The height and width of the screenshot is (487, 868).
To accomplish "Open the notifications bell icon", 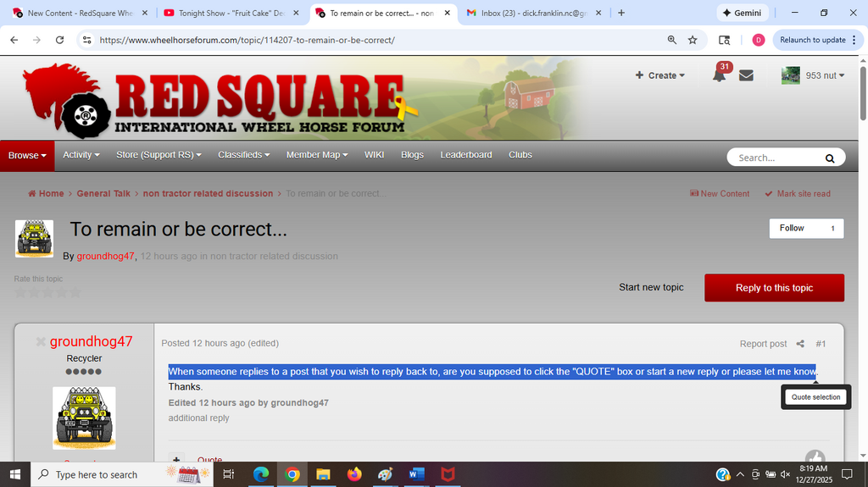I will [719, 75].
